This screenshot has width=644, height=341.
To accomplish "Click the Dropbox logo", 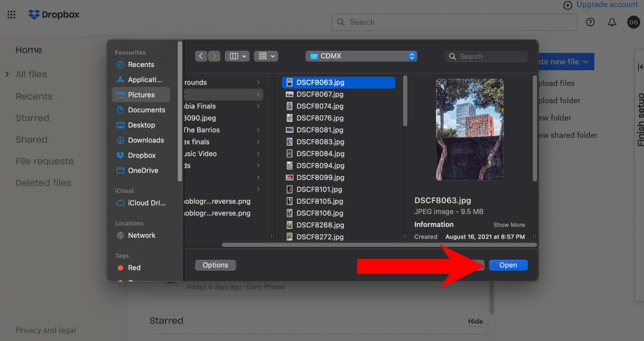I will (54, 14).
